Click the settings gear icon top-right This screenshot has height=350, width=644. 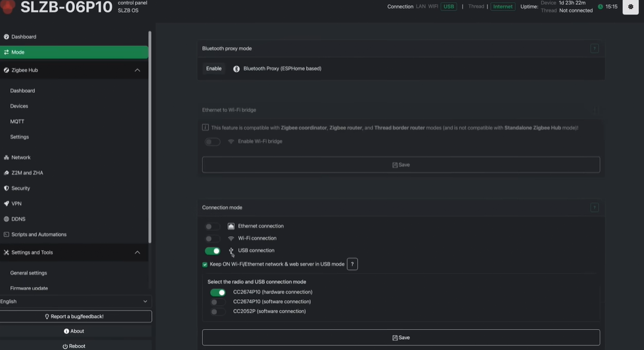coord(630,7)
